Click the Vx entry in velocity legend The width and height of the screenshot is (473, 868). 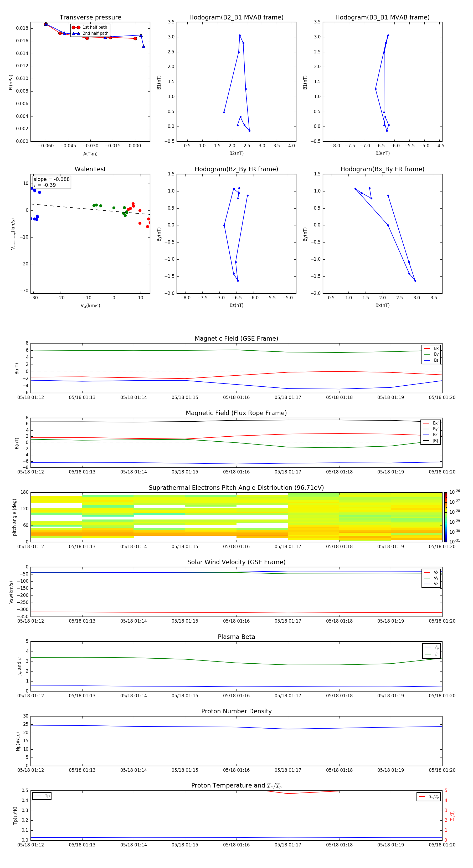pos(431,572)
